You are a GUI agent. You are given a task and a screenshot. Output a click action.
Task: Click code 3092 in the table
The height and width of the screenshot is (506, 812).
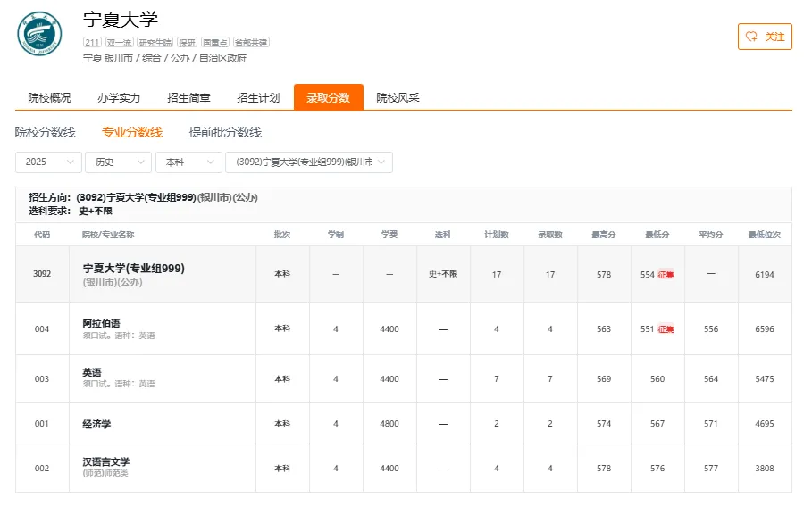[42, 274]
